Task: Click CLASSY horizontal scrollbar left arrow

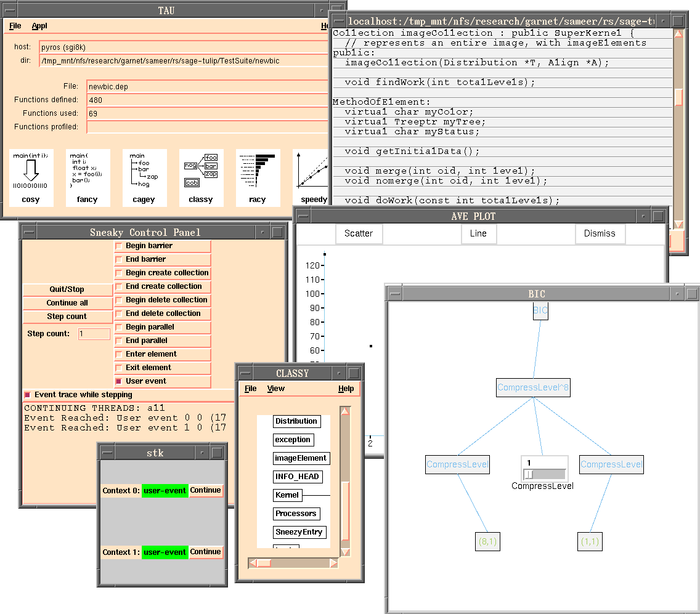Action: pyautogui.click(x=253, y=563)
